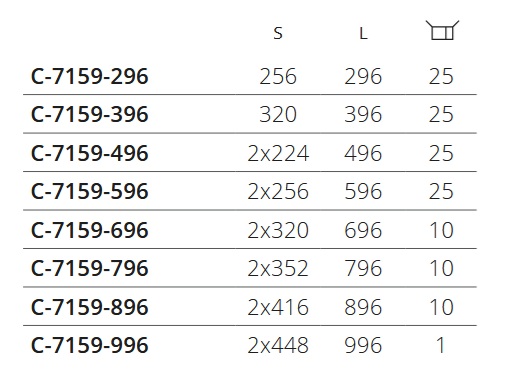Select the 296 length cell
Image resolution: width=512 pixels, height=390 pixels.
[x=363, y=77]
